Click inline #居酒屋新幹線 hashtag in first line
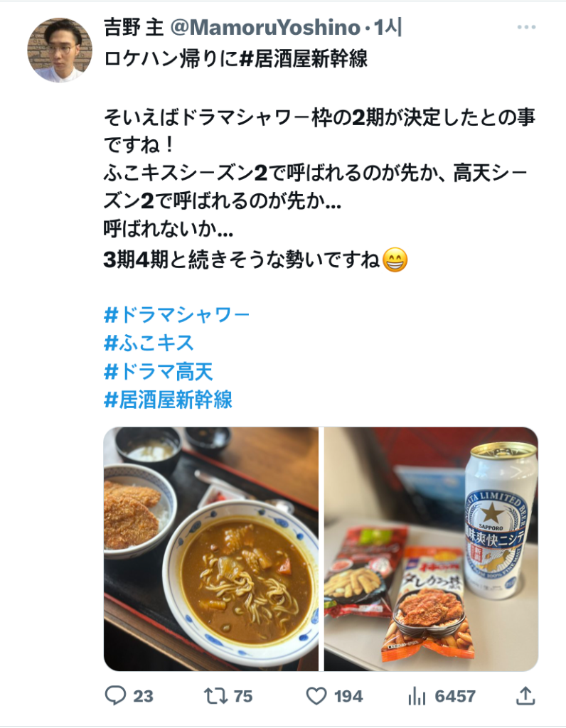Image resolution: width=566 pixels, height=728 pixels. [304, 59]
